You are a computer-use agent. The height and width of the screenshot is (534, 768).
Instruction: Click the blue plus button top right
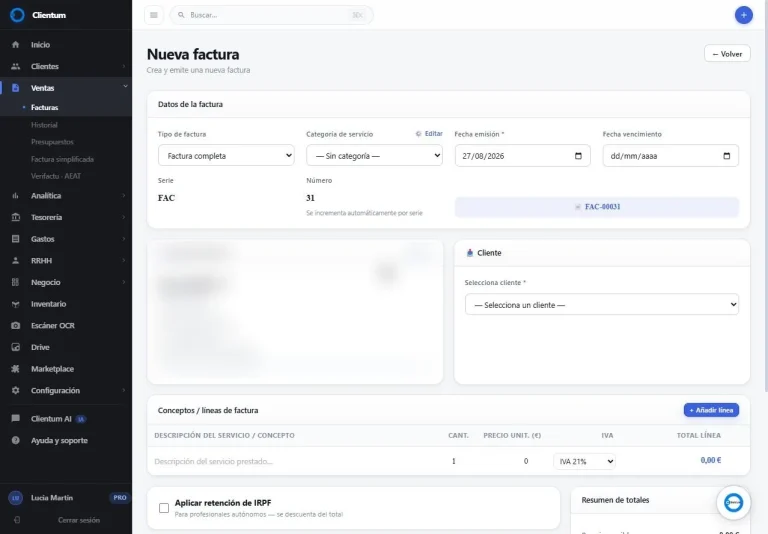(x=744, y=15)
